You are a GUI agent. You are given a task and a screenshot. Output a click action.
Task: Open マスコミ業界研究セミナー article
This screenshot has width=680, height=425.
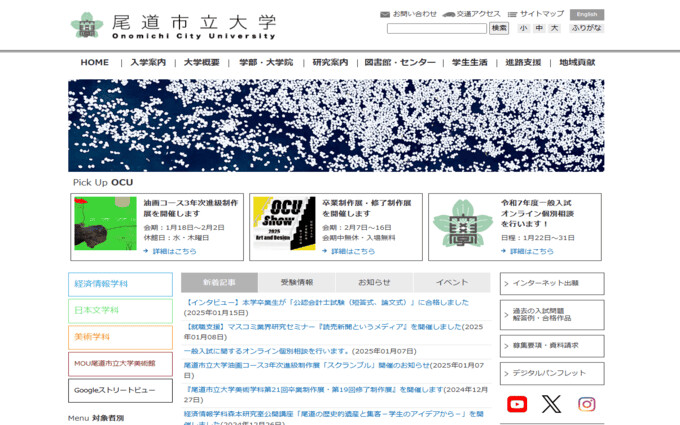323,327
